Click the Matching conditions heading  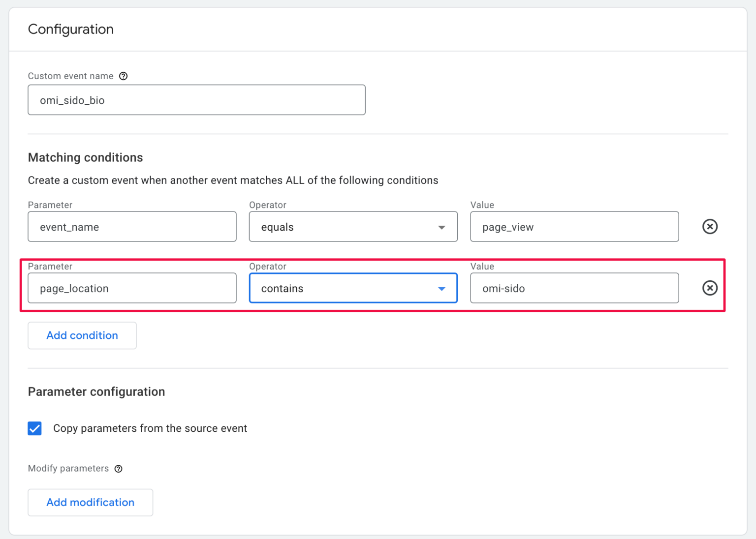[85, 157]
